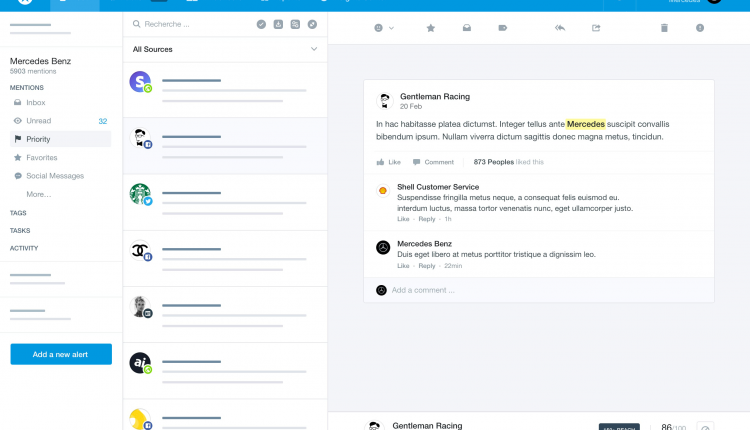This screenshot has width=750, height=430.
Task: Click the chevron arrow in the All Sources row
Action: point(314,49)
